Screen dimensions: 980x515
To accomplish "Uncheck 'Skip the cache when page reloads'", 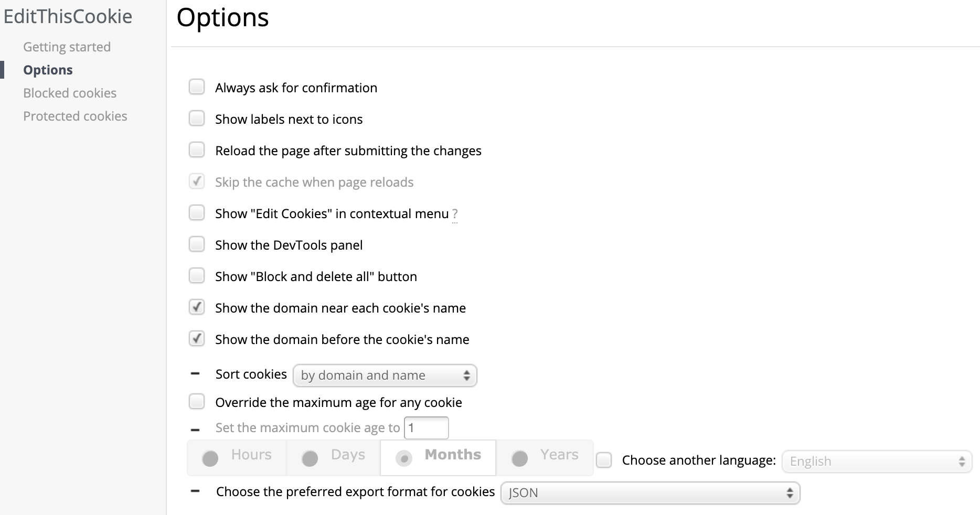I will tap(197, 181).
